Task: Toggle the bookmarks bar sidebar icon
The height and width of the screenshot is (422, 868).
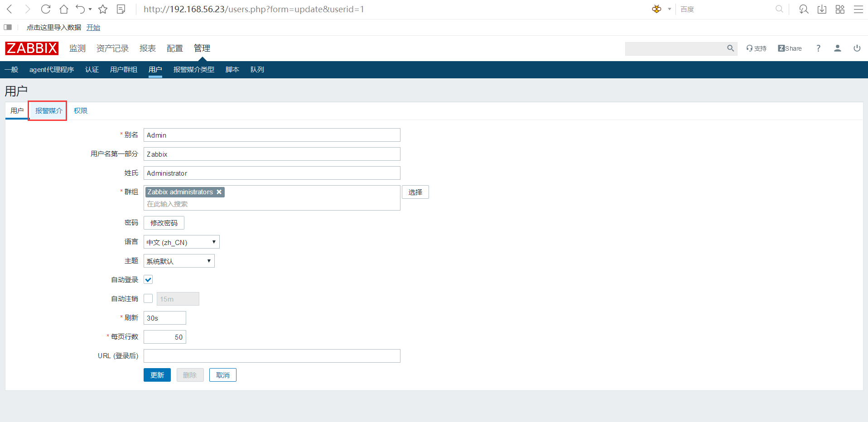Action: 8,27
